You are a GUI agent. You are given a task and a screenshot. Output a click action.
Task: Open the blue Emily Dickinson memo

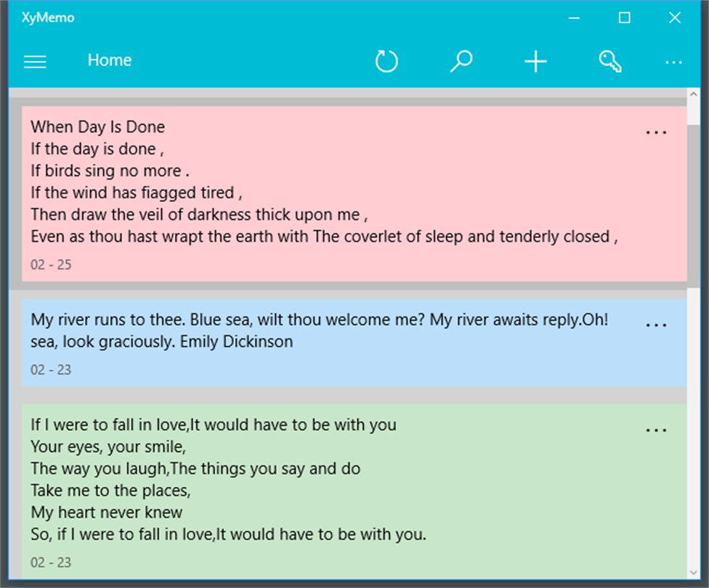[354, 343]
